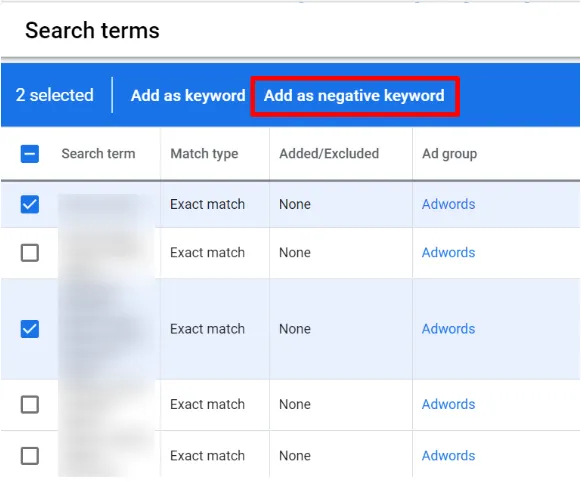This screenshot has height=486, width=581.
Task: Sort by Search term column header
Action: (x=98, y=154)
